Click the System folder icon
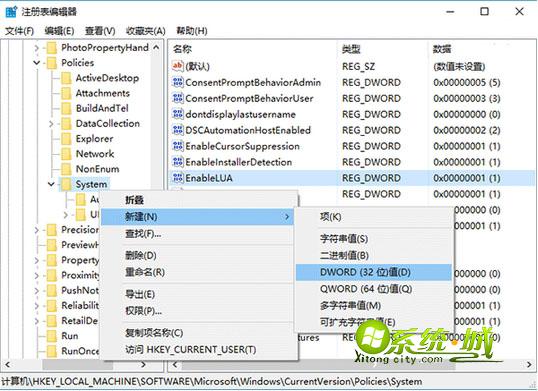This screenshot has width=538, height=391. [x=66, y=184]
